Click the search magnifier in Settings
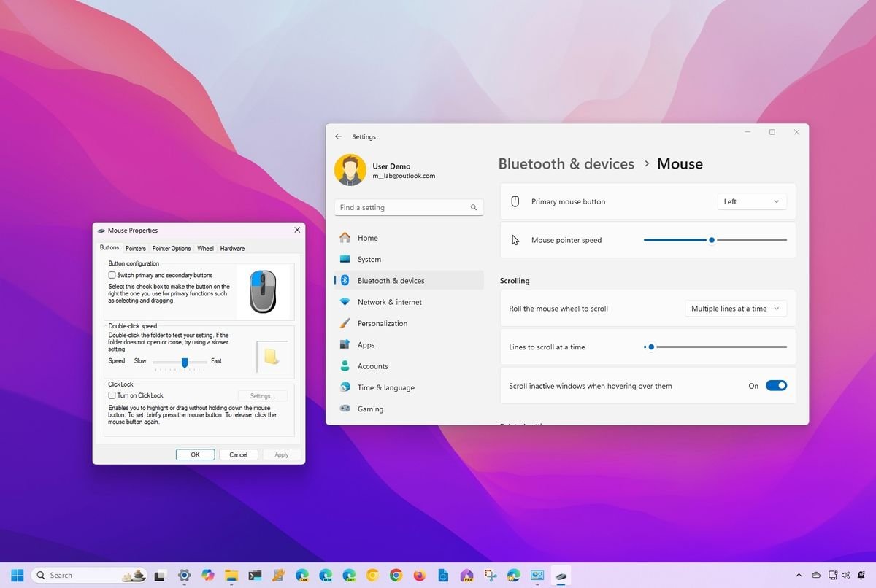Screen dimensions: 876x588 click(x=473, y=207)
